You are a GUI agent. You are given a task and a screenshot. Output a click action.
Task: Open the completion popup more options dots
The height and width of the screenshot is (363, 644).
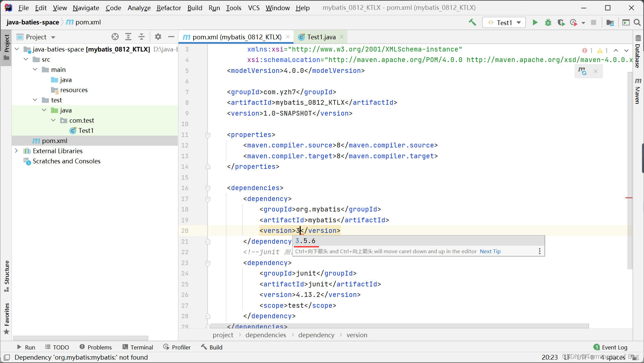coord(540,251)
